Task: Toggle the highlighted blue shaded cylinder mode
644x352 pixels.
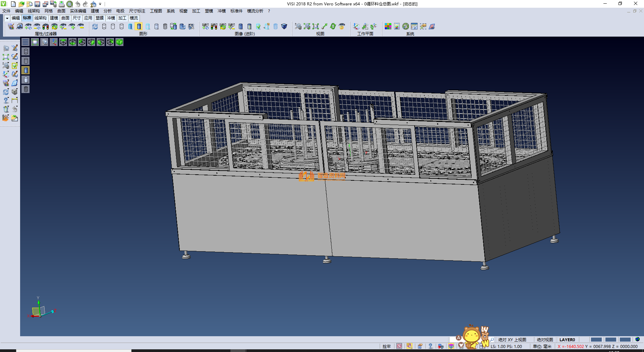Action: tap(139, 27)
